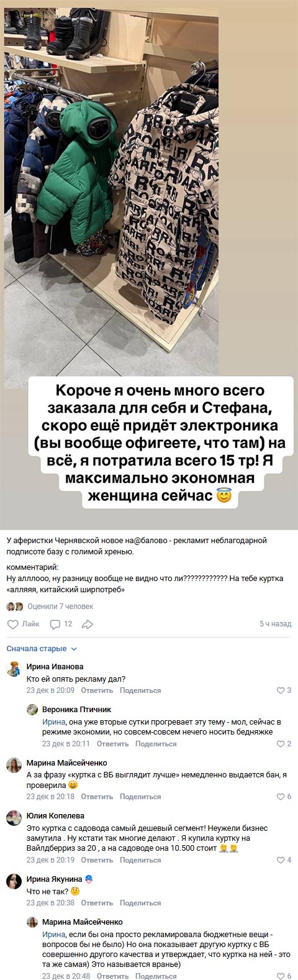Open comments via the speech bubble icon
Viewport: 298px width, 980px height.
(x=54, y=624)
